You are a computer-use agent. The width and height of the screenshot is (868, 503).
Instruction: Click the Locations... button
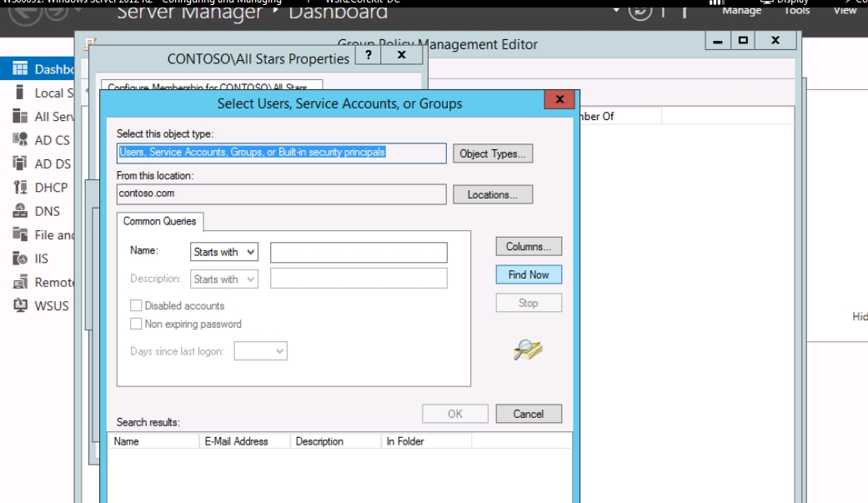click(x=493, y=194)
